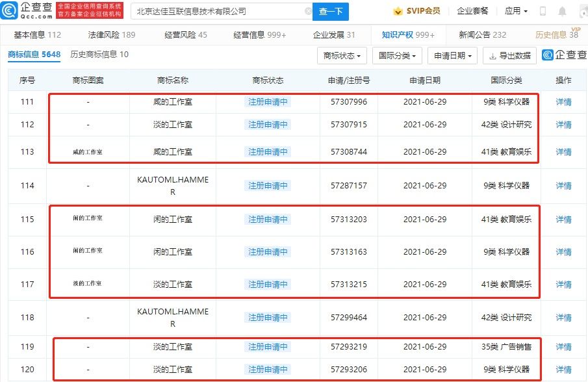Click the SVIP crown icon
Image resolution: width=588 pixels, height=382 pixels.
[x=398, y=11]
